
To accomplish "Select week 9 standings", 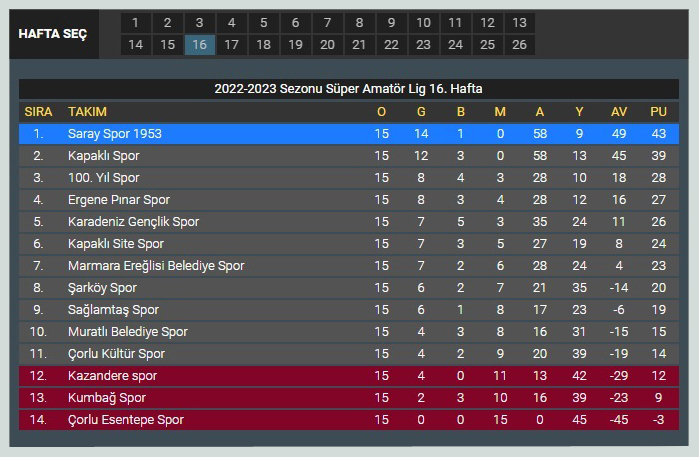I will [x=391, y=23].
